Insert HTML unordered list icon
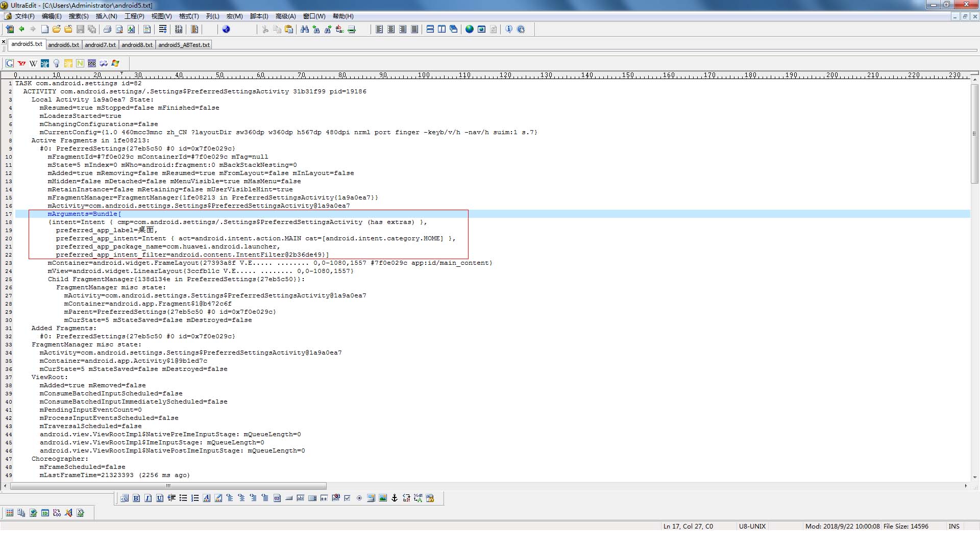Viewport: 980px width, 551px height. coord(183,498)
